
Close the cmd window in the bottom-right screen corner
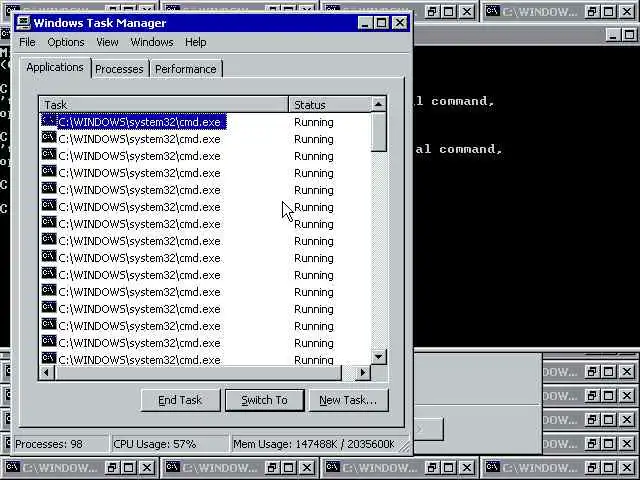pos(627,467)
